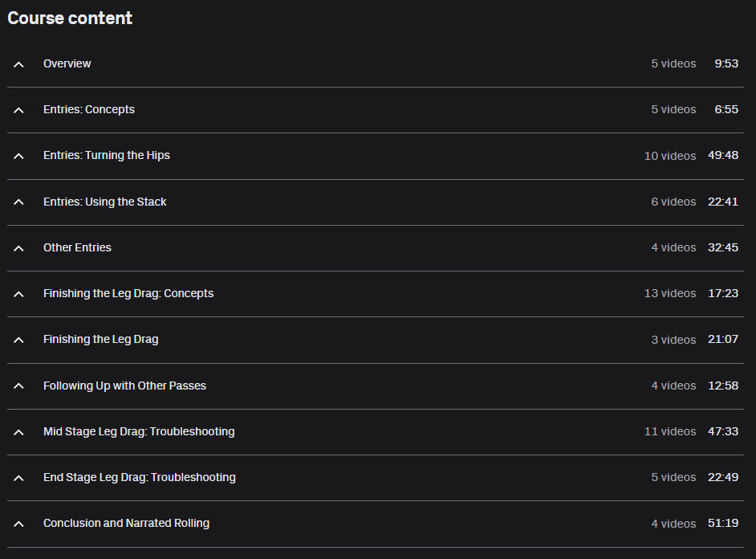Click chevron beside End Stage Leg Drag: Troubleshooting
The width and height of the screenshot is (756, 559).
coord(18,478)
